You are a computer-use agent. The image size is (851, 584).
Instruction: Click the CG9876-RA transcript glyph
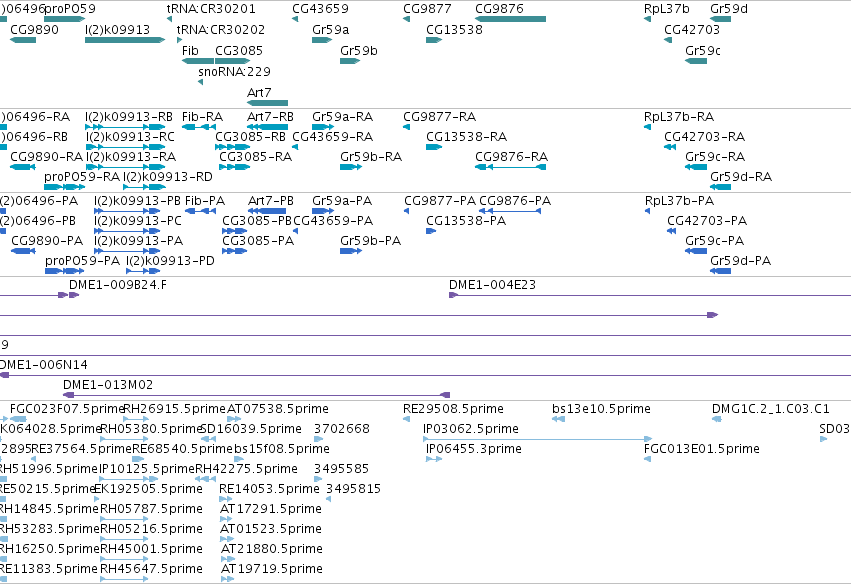coord(510,167)
